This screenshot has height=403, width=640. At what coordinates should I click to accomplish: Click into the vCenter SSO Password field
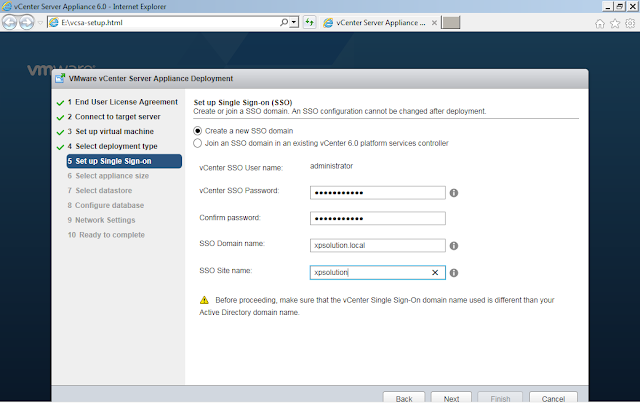click(x=378, y=193)
